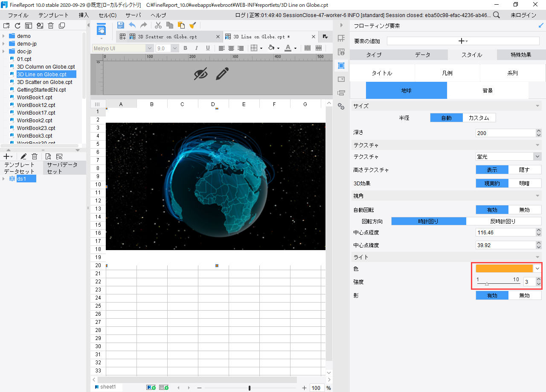546x392 pixels.
Task: Refresh the template file tree
Action: (17, 26)
